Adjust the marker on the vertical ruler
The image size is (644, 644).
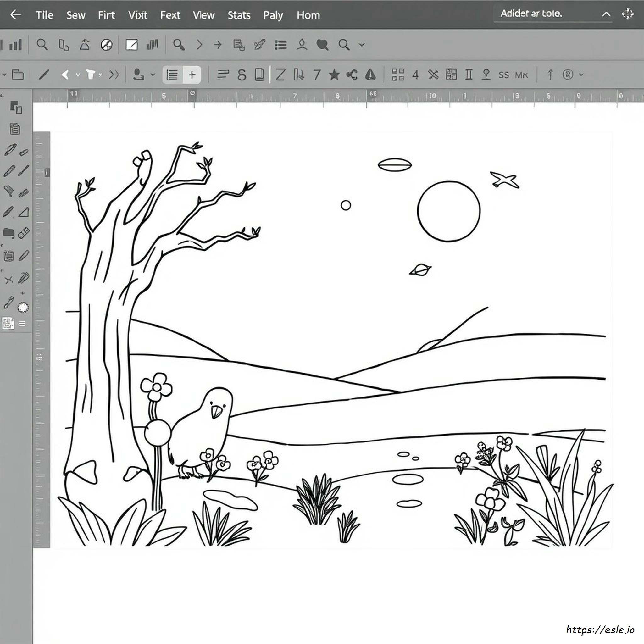point(47,172)
